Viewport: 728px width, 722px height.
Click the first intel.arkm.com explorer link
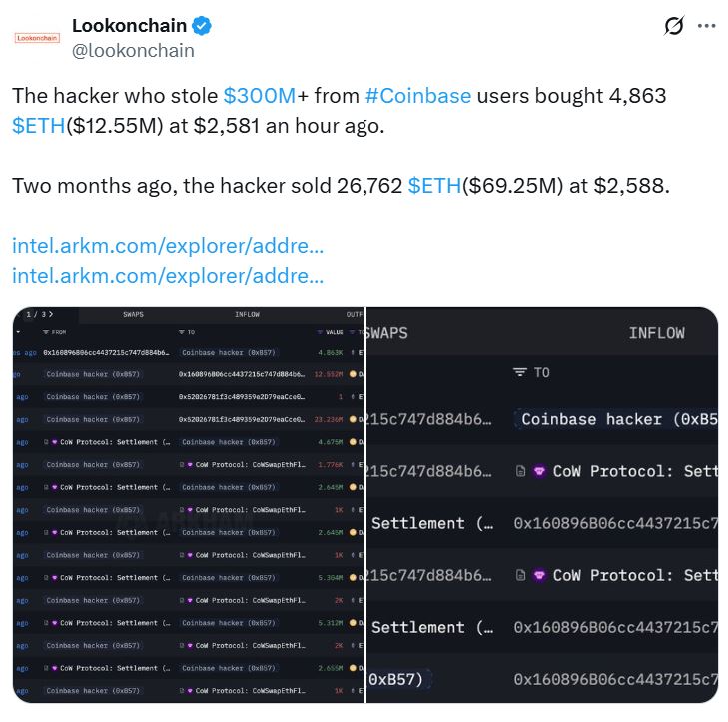[x=168, y=245]
